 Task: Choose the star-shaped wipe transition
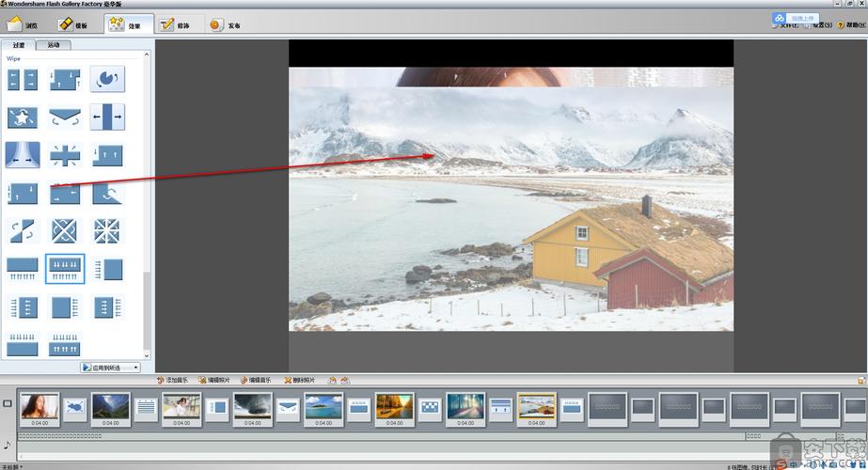point(23,117)
